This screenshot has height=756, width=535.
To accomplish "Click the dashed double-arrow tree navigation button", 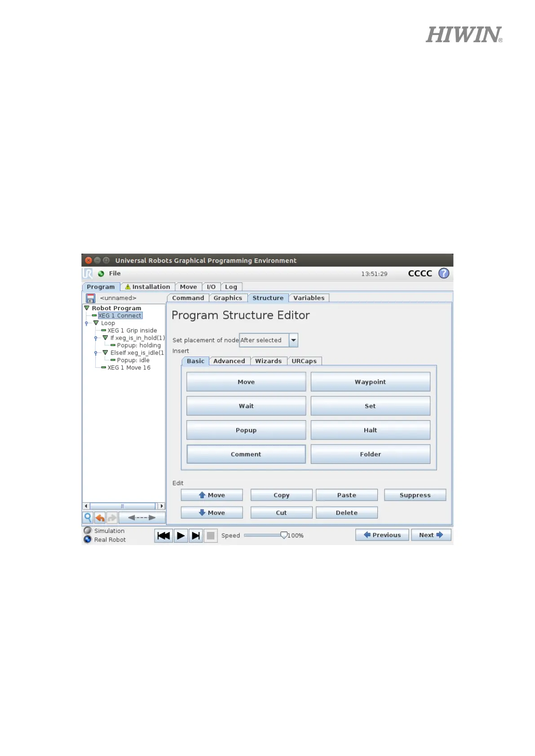I will pyautogui.click(x=142, y=518).
